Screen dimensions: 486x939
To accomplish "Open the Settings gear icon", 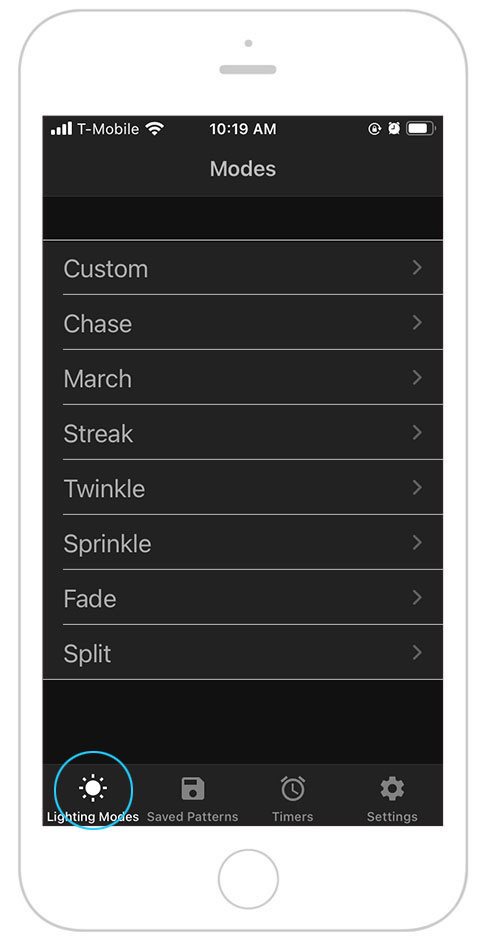I will point(392,789).
